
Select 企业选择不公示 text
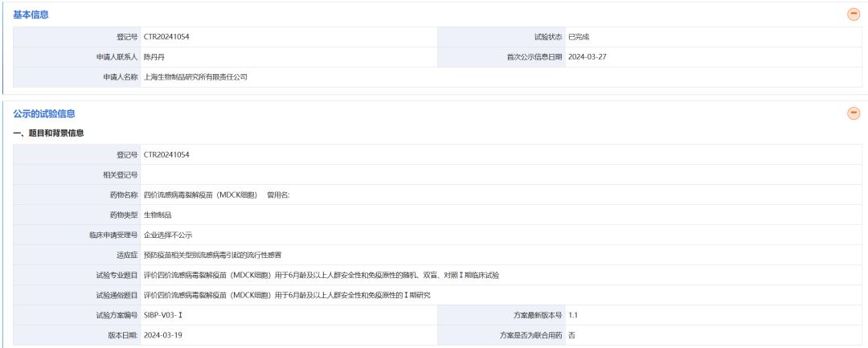click(168, 235)
